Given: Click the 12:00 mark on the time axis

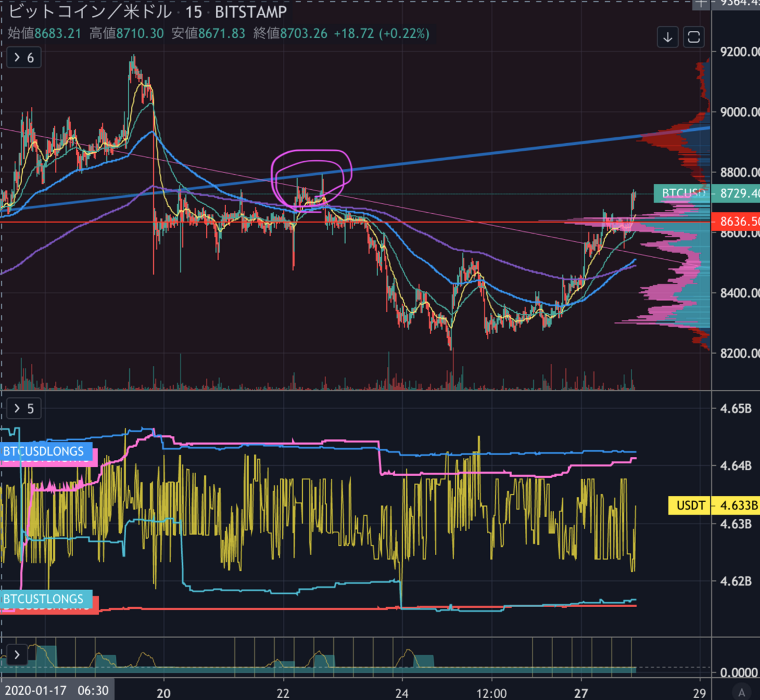Looking at the screenshot, I should click(x=491, y=693).
